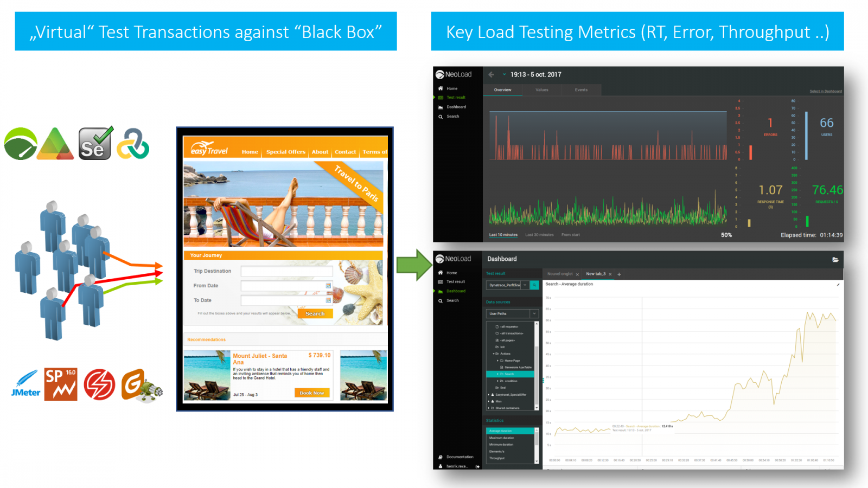The height and width of the screenshot is (488, 868).
Task: Click the magnifier button beside Dynatrace_PerfClinic
Action: coord(534,285)
